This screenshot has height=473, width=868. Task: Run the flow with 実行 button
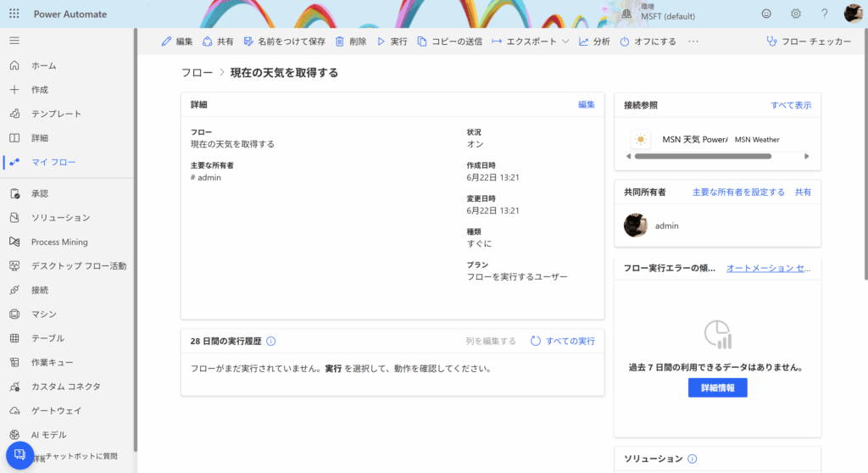[392, 42]
